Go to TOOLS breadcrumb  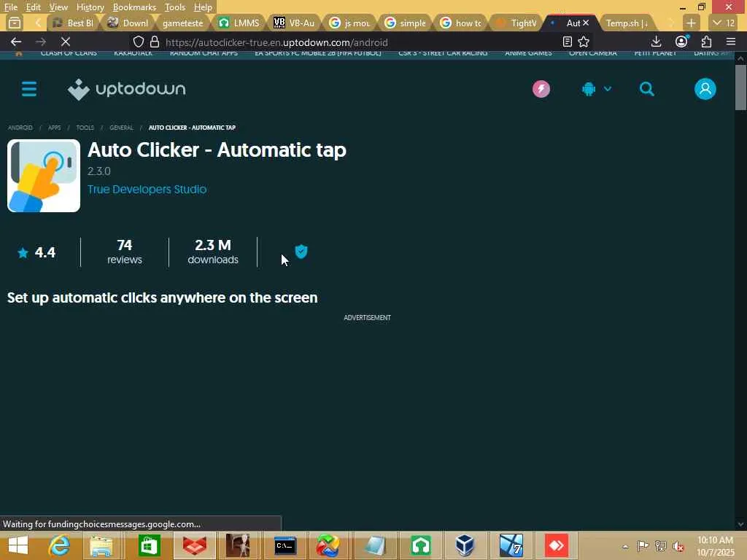point(85,128)
